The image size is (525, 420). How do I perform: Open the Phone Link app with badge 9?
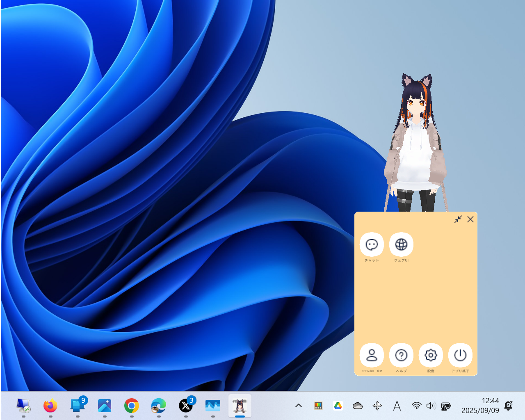(x=78, y=406)
